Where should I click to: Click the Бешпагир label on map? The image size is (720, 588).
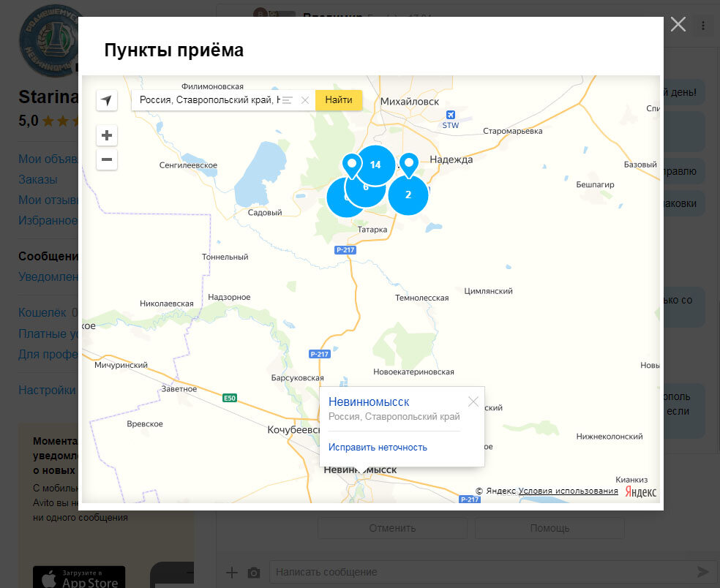595,184
